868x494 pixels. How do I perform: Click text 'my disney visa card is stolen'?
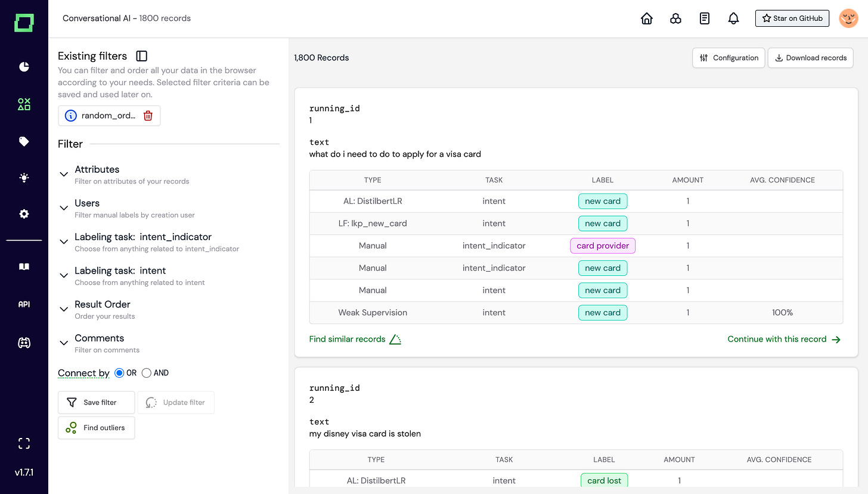[365, 434]
